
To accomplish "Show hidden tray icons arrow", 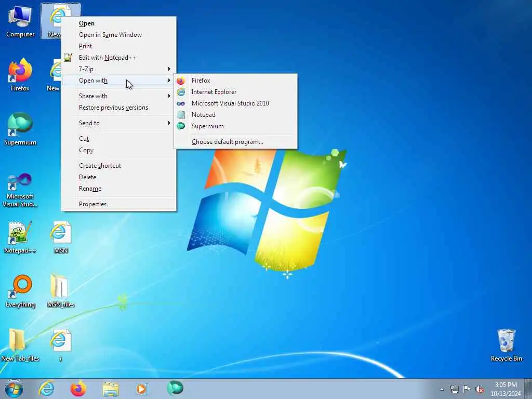I will (x=442, y=389).
